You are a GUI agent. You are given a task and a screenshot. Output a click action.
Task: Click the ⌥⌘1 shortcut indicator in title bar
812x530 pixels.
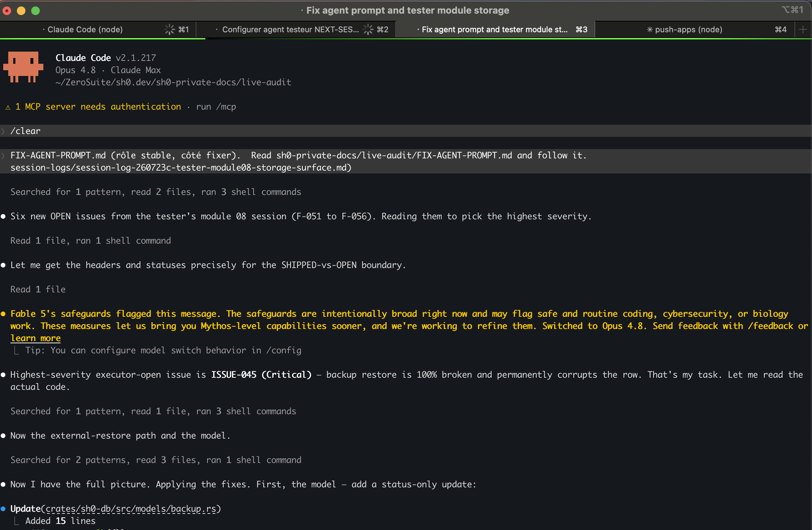[793, 10]
